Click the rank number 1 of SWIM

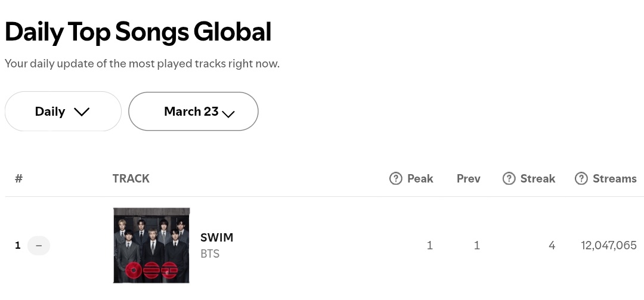(x=18, y=245)
